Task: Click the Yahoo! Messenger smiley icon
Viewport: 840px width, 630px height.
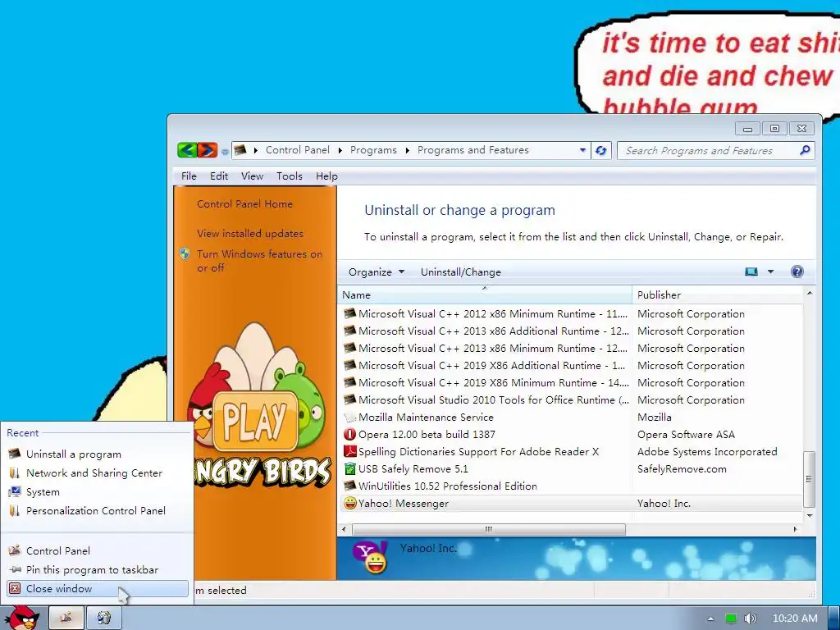Action: 349,503
